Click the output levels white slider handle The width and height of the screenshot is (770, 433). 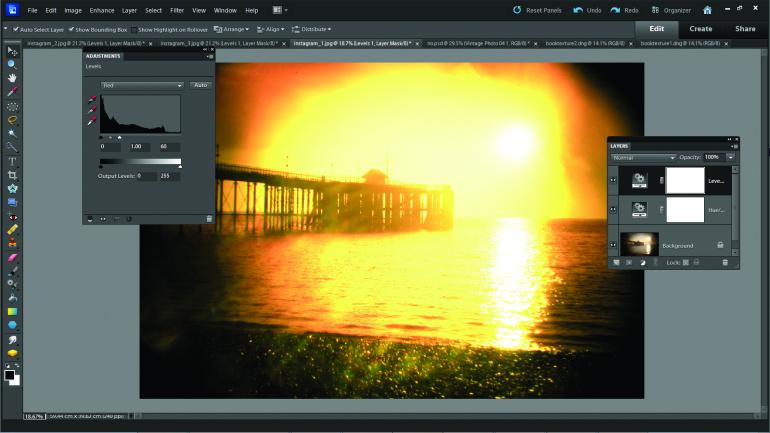180,167
